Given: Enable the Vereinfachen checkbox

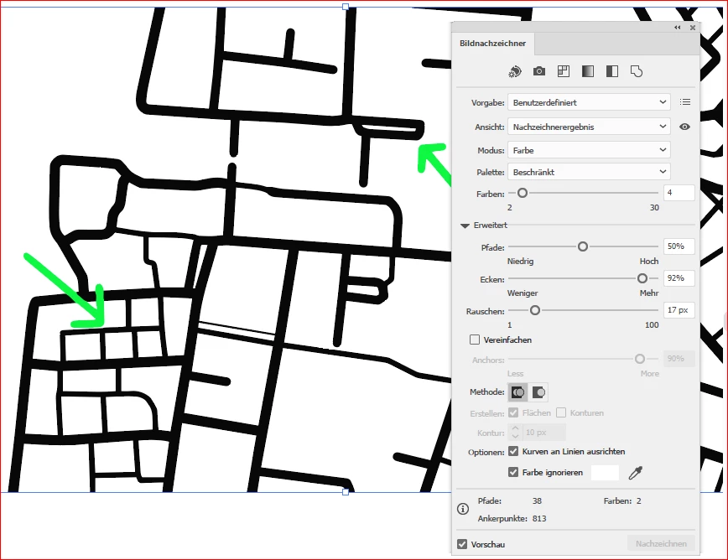Looking at the screenshot, I should click(475, 340).
